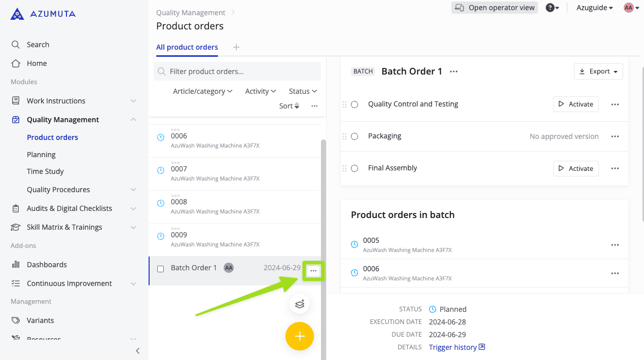Open the Article/category filter dropdown
The image size is (644, 360).
pos(202,91)
